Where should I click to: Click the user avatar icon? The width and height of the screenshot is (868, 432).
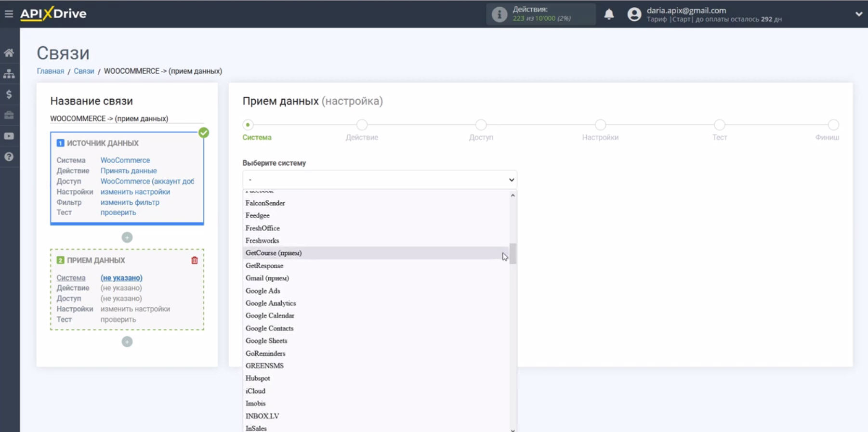tap(634, 14)
